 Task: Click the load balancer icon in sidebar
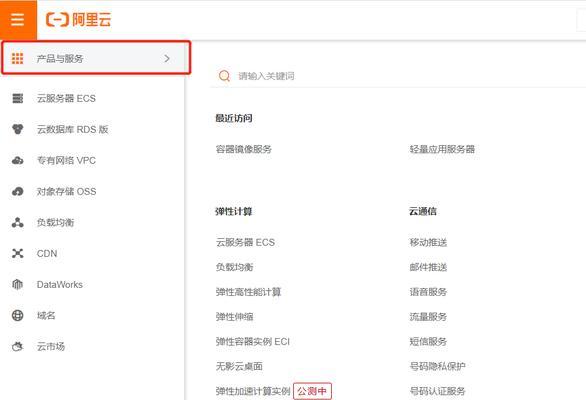[x=18, y=222]
